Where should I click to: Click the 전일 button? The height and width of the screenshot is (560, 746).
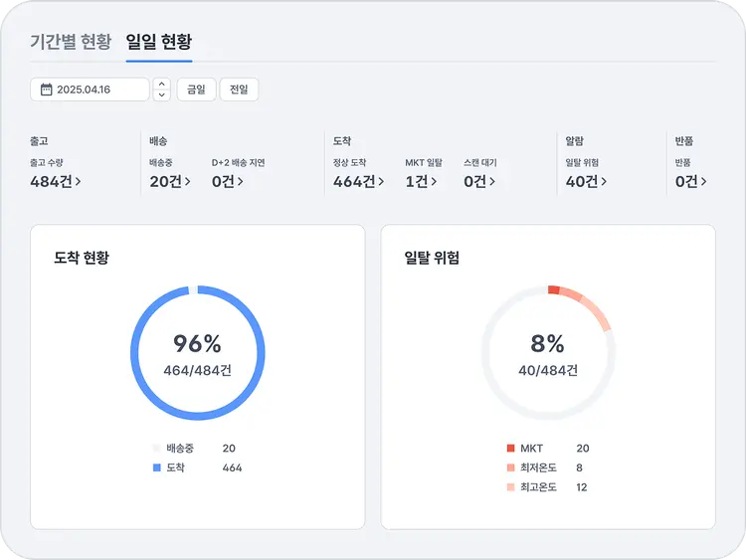(x=239, y=90)
